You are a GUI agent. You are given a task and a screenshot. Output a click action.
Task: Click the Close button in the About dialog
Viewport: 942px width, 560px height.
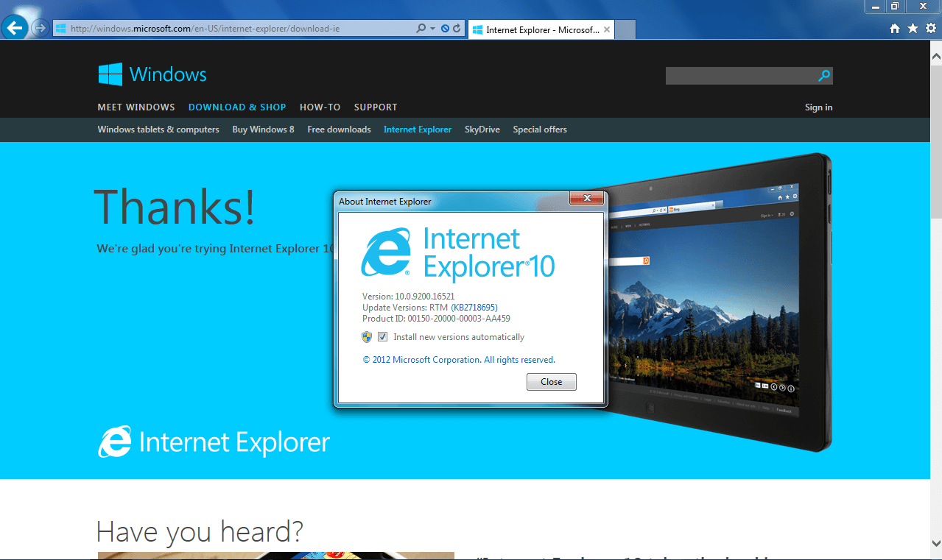pyautogui.click(x=551, y=382)
